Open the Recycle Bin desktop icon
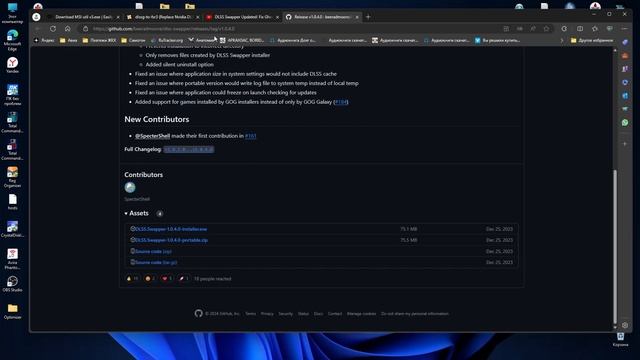Screen dimensions: 640x360 pyautogui.click(x=620, y=339)
